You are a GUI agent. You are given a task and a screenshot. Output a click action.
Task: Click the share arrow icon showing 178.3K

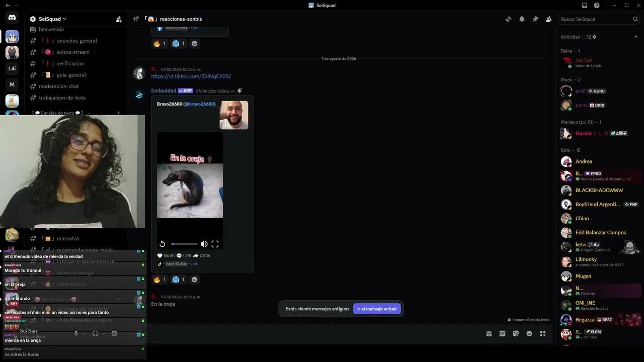coord(196,255)
